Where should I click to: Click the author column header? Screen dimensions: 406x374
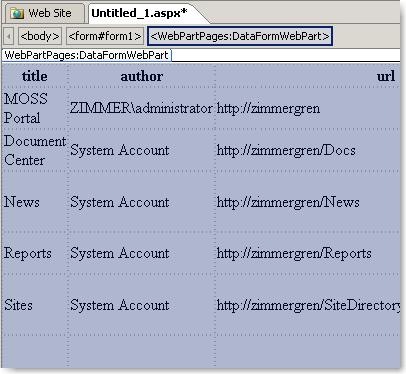point(142,76)
